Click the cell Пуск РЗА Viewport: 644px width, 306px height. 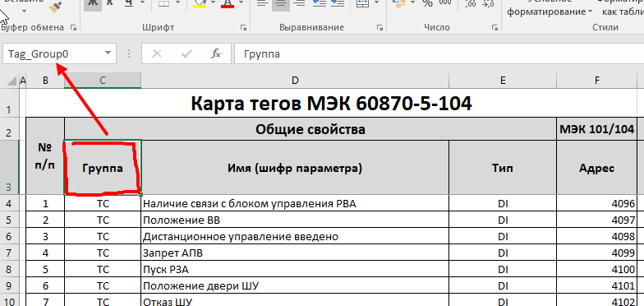(x=295, y=270)
